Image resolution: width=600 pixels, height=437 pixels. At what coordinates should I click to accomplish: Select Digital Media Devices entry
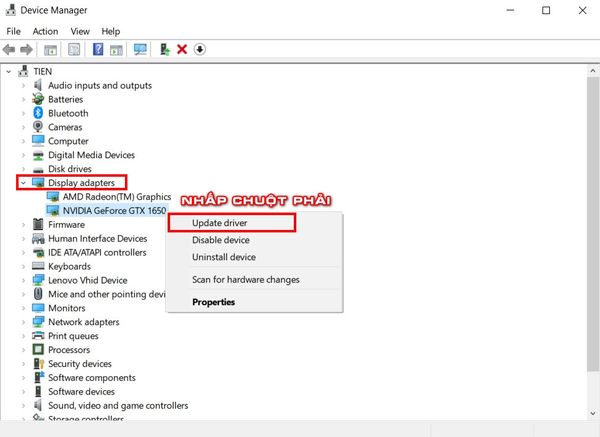(x=91, y=155)
